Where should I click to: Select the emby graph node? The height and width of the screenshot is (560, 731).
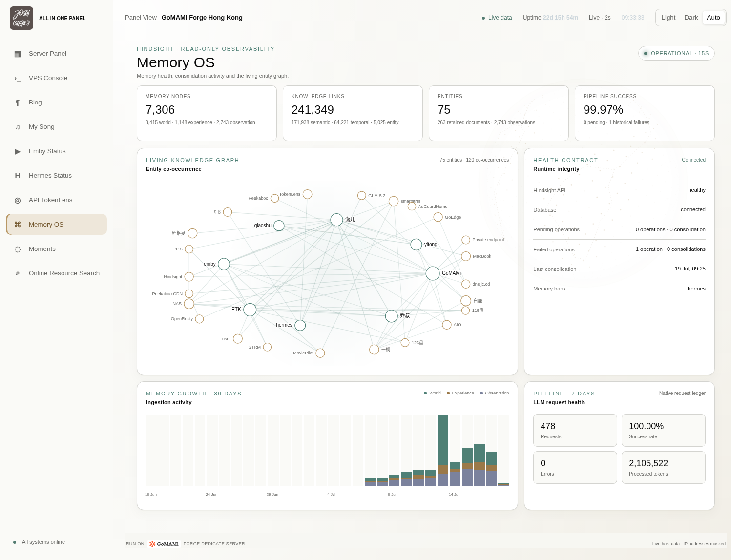coord(224,264)
